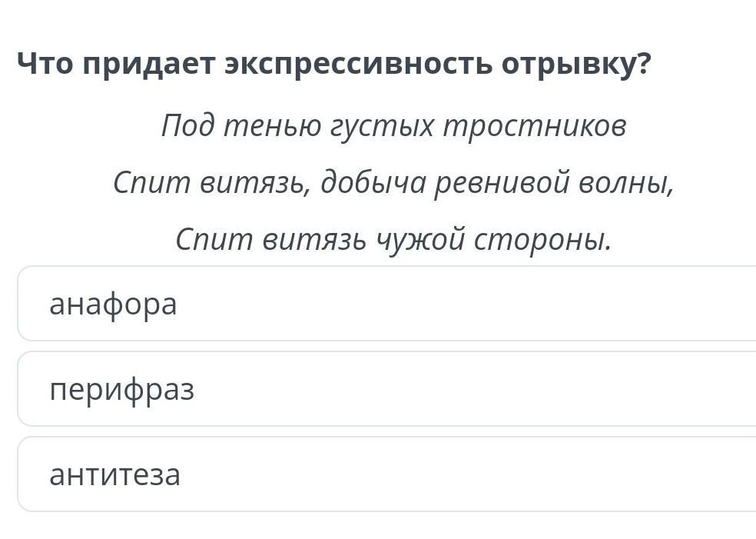
Task: Click the question heading 'Что придает экспрессивность отрывку?'
Action: point(333,64)
